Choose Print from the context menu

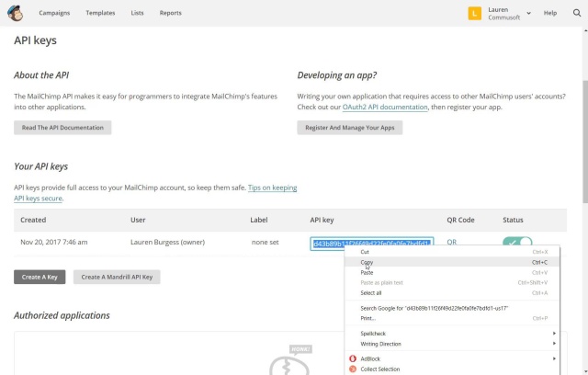point(452,318)
